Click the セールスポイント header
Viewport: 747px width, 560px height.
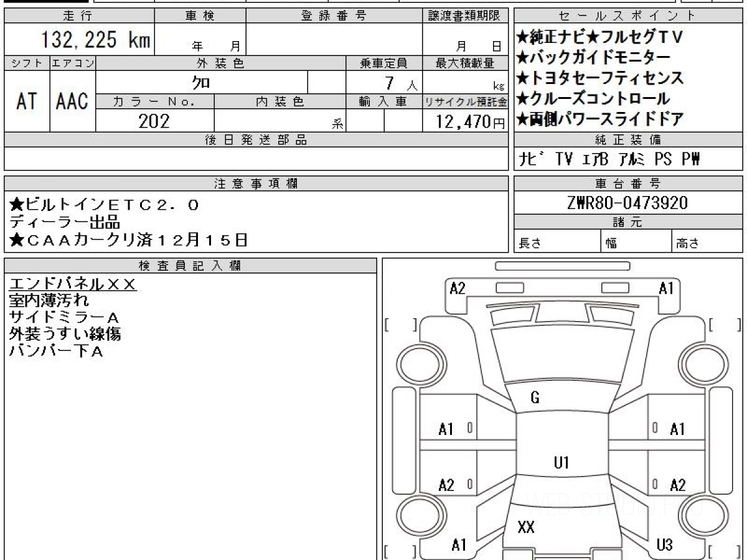click(x=627, y=16)
